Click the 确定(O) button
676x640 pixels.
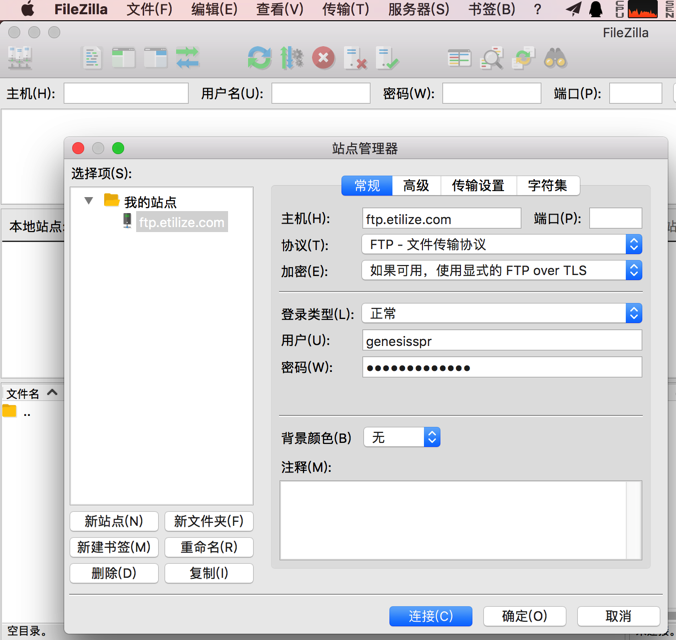pyautogui.click(x=525, y=616)
